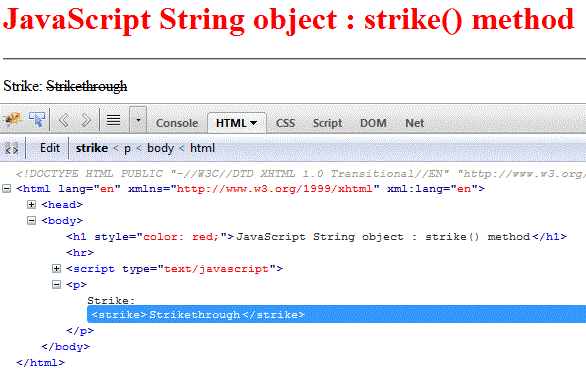Collapse the html node
Screen dimensions: 586x374
(7, 189)
